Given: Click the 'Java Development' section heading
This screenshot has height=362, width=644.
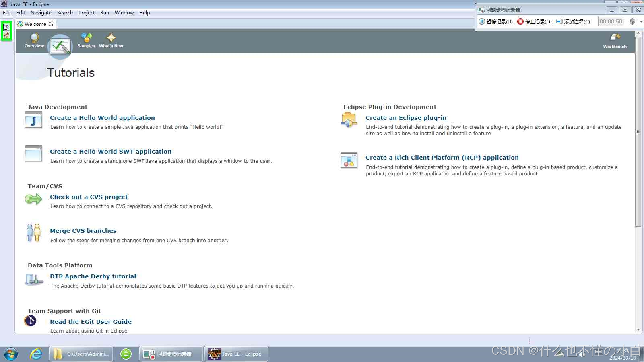Looking at the screenshot, I should pyautogui.click(x=58, y=107).
